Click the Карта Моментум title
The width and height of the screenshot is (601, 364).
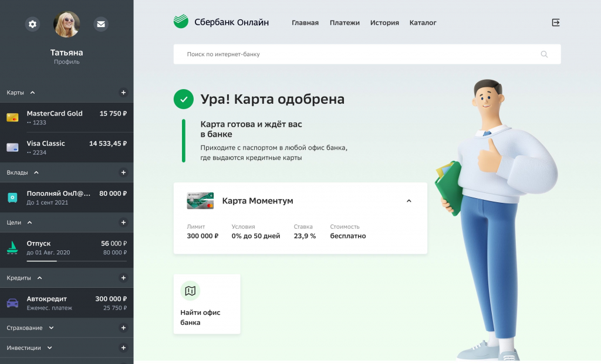click(258, 201)
